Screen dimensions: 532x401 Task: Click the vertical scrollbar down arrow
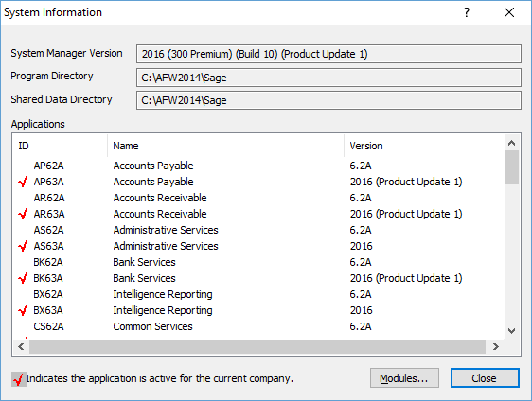click(x=511, y=330)
